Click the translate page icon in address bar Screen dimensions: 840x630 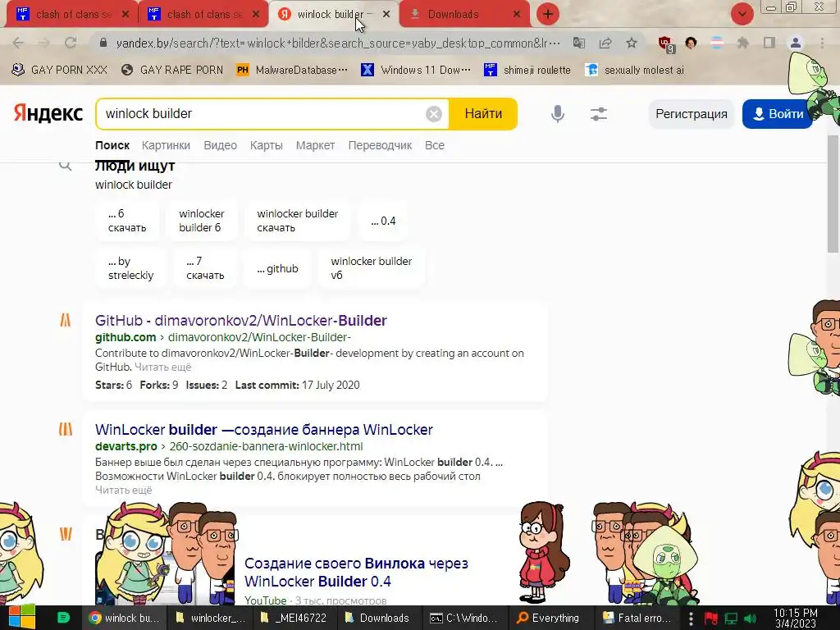pyautogui.click(x=579, y=43)
